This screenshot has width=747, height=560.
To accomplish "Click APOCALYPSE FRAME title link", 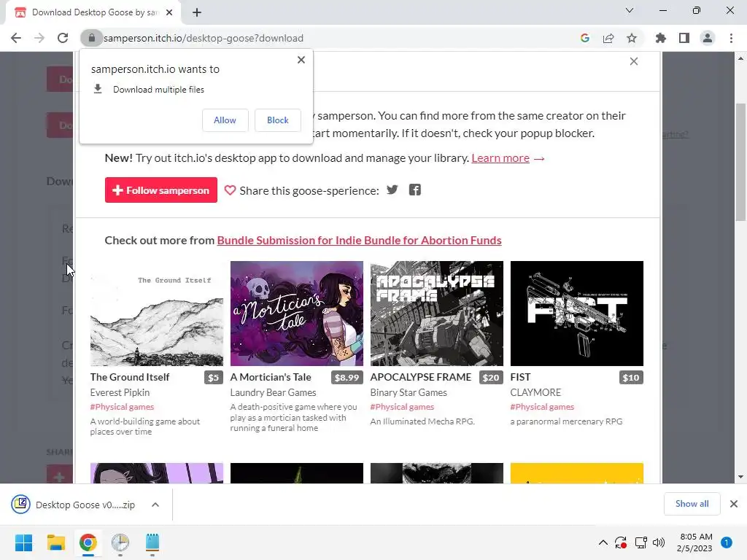I will coord(421,377).
